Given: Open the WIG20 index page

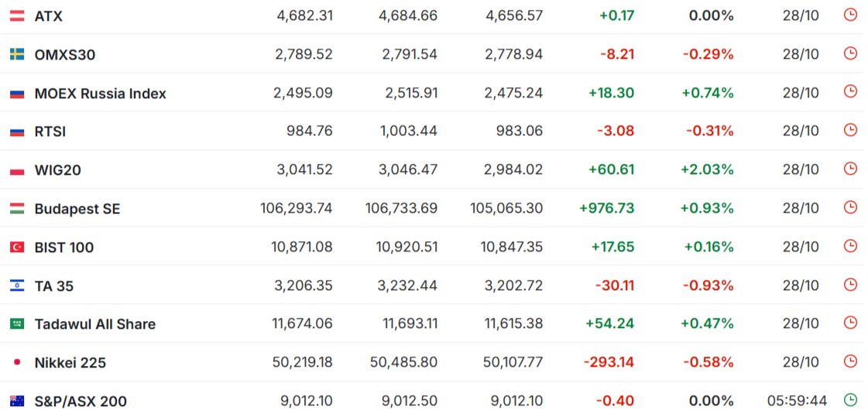Looking at the screenshot, I should pyautogui.click(x=58, y=170).
